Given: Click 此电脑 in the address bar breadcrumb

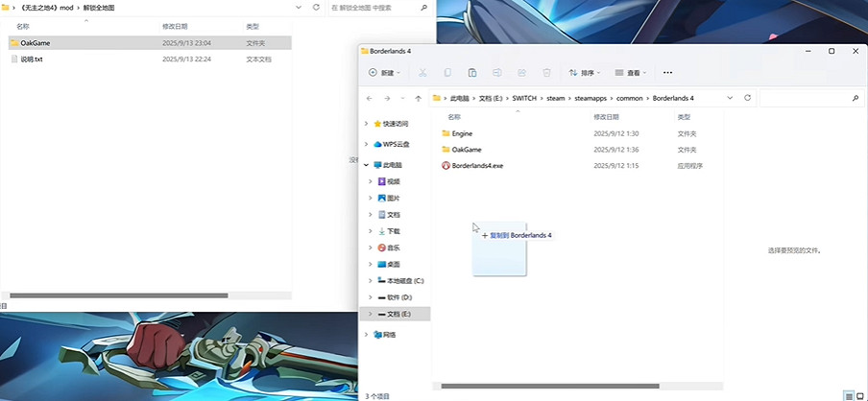Looking at the screenshot, I should tap(459, 98).
